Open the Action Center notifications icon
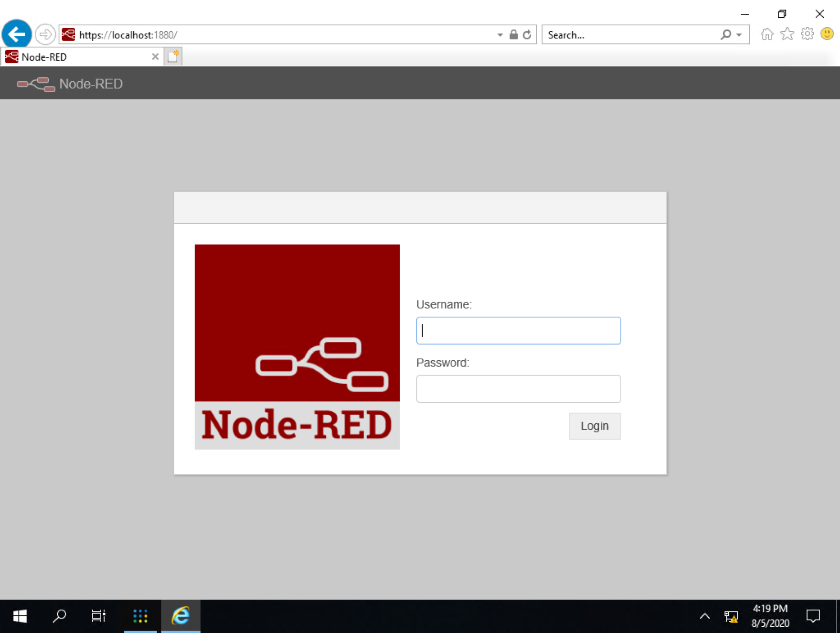840x633 pixels. 813,616
